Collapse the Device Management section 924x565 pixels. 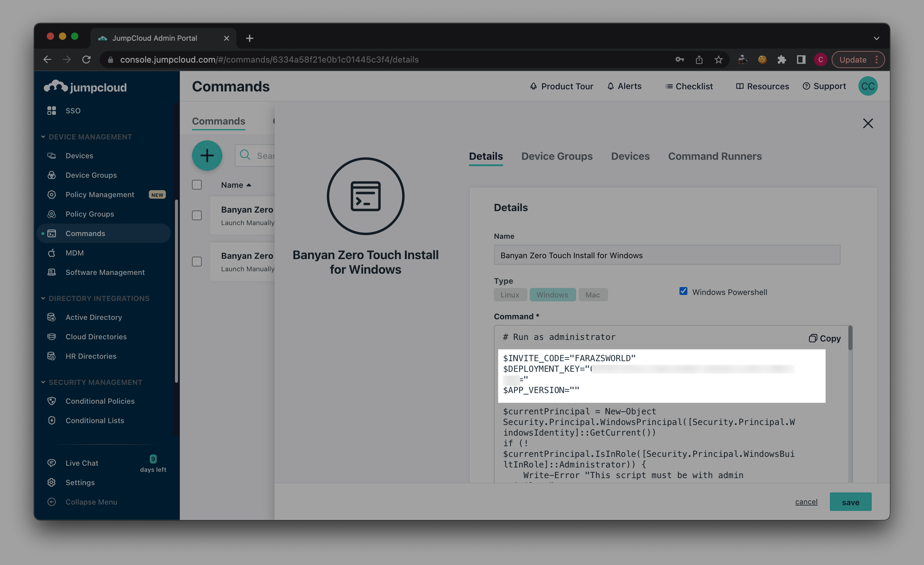[43, 137]
